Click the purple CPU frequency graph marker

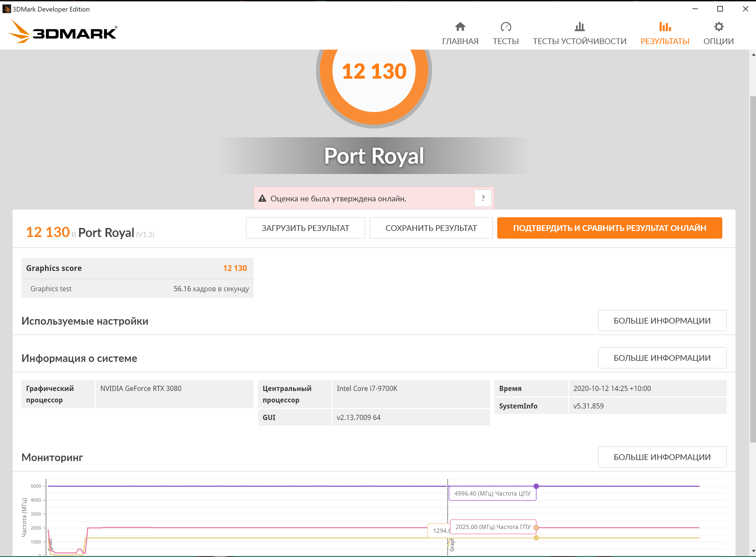click(536, 486)
